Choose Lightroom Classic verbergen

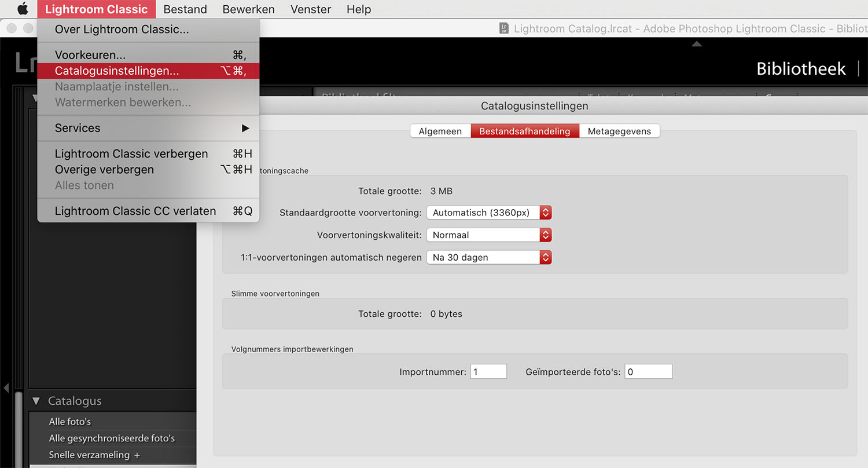[148, 153]
